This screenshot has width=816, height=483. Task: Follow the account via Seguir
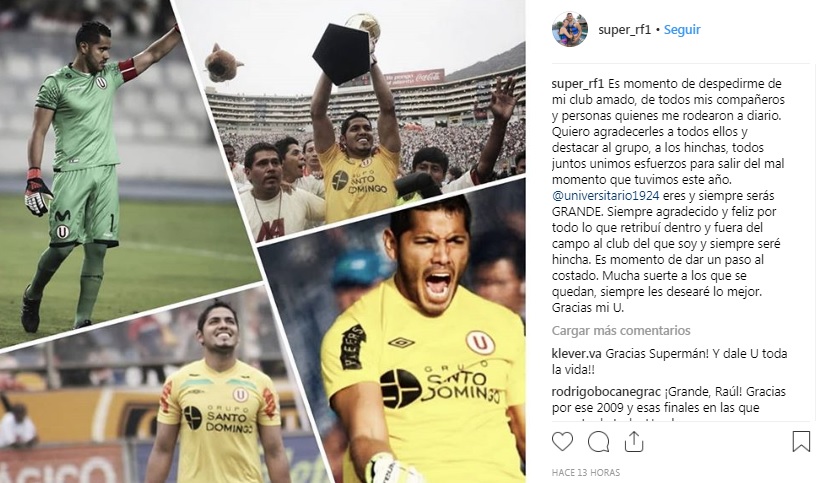(x=682, y=30)
